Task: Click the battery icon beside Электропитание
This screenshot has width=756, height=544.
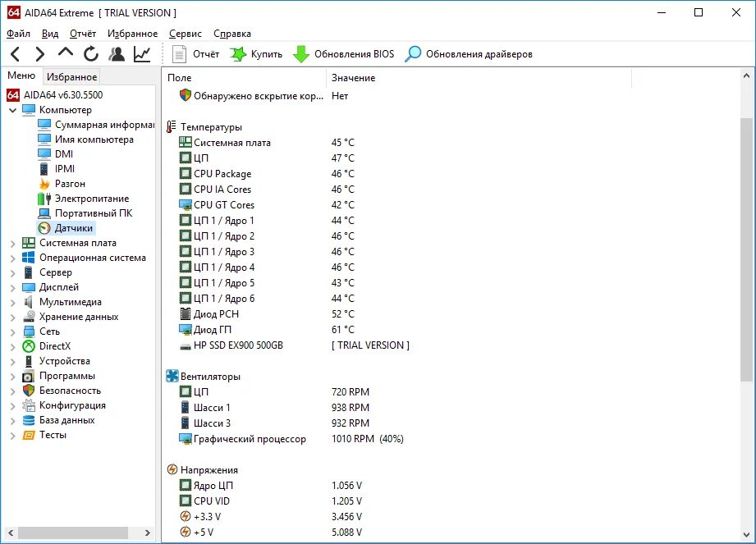Action: pyautogui.click(x=44, y=199)
